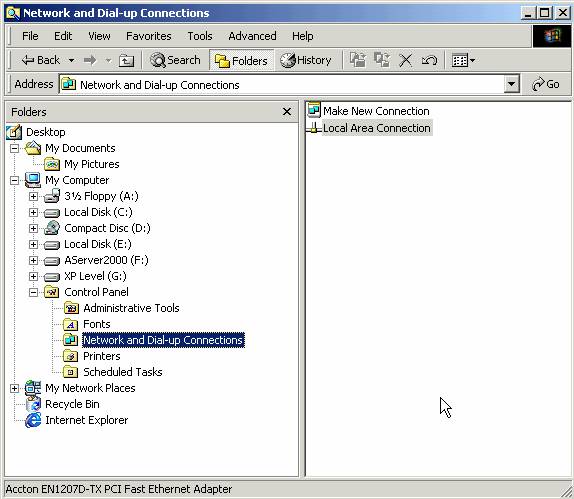Screen dimensions: 574x499
Task: Open the Tools menu
Action: [x=200, y=36]
